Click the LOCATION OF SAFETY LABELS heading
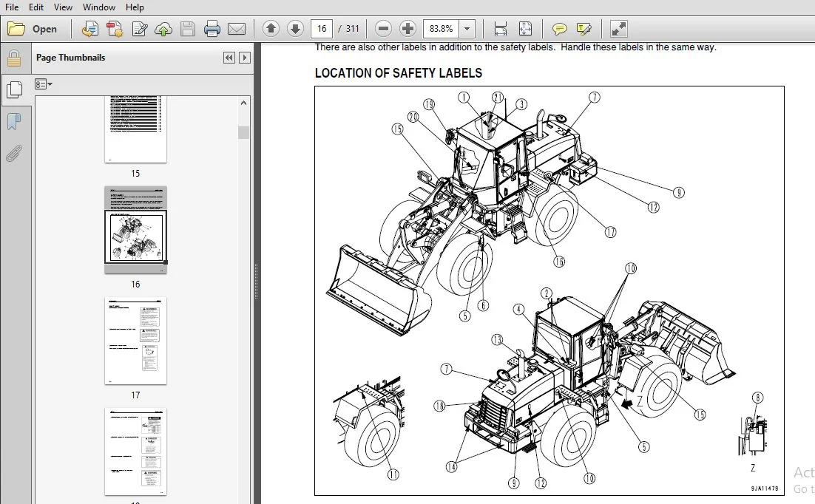This screenshot has height=504, width=815. point(398,73)
